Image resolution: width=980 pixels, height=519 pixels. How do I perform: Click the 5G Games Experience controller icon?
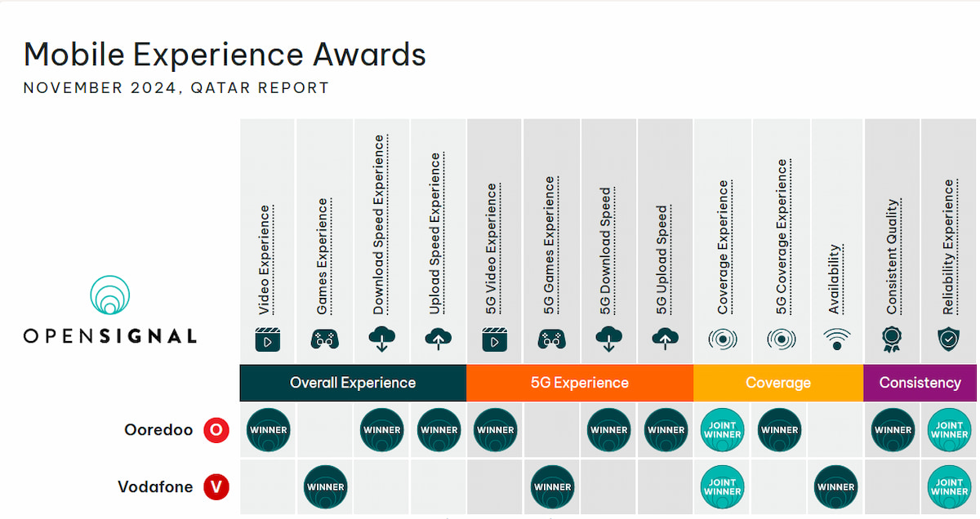pos(551,339)
